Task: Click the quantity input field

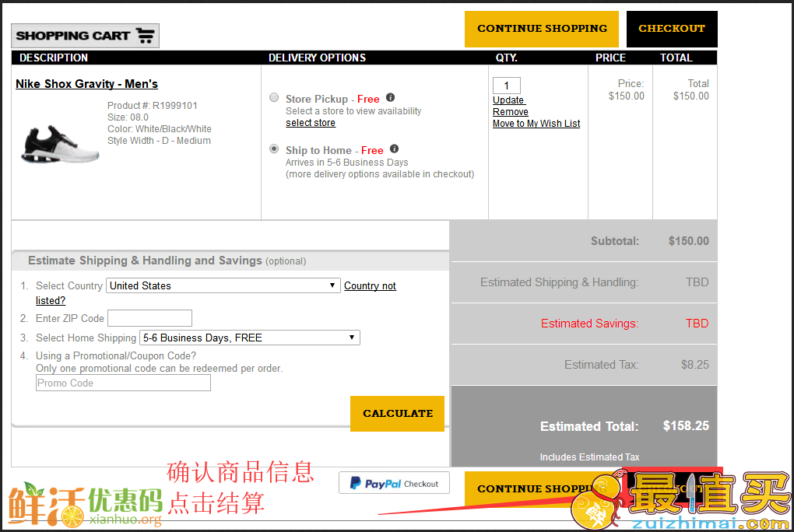Action: (507, 86)
